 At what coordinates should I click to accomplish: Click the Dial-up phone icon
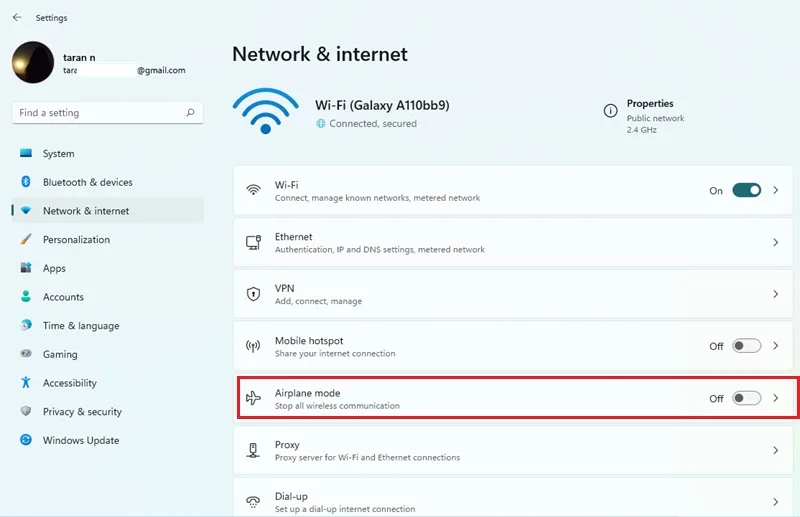253,501
